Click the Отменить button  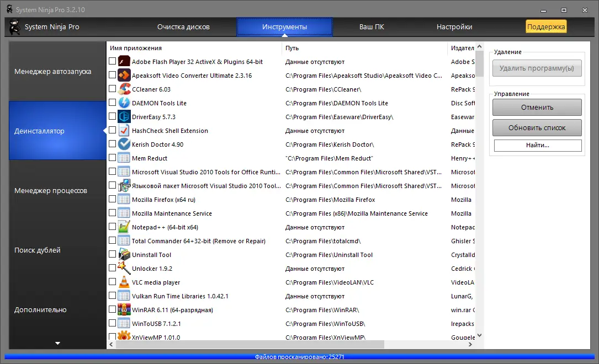[x=537, y=107]
